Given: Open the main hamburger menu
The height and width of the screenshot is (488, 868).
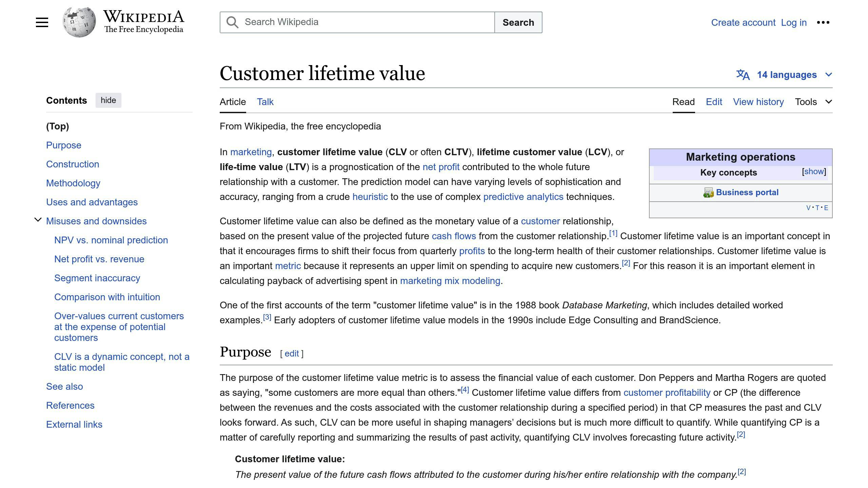Looking at the screenshot, I should click(x=42, y=22).
